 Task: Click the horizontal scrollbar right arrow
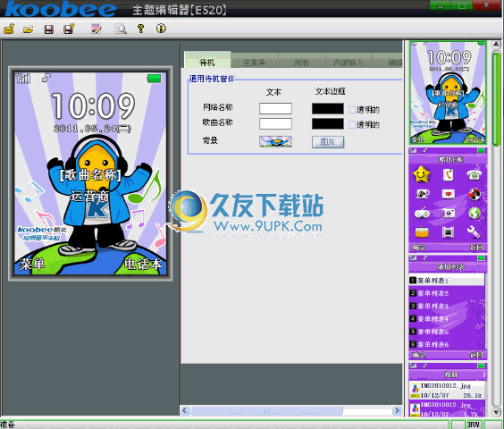398,410
